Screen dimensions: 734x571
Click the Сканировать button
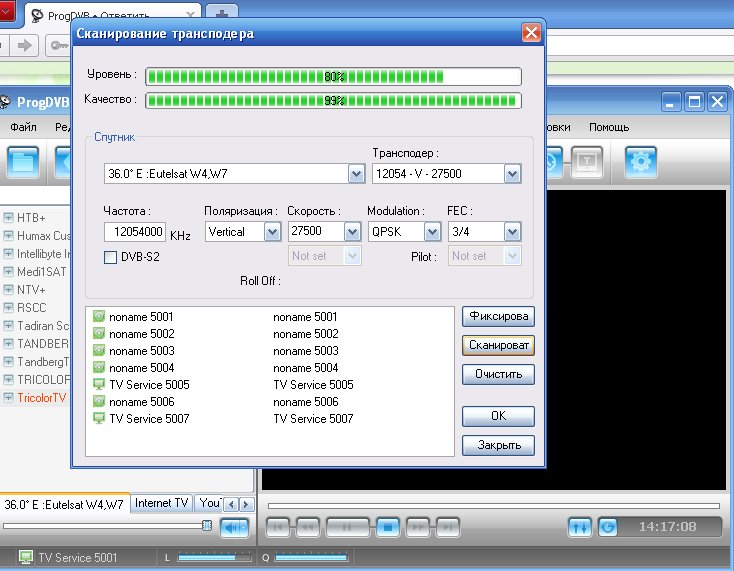(x=498, y=345)
